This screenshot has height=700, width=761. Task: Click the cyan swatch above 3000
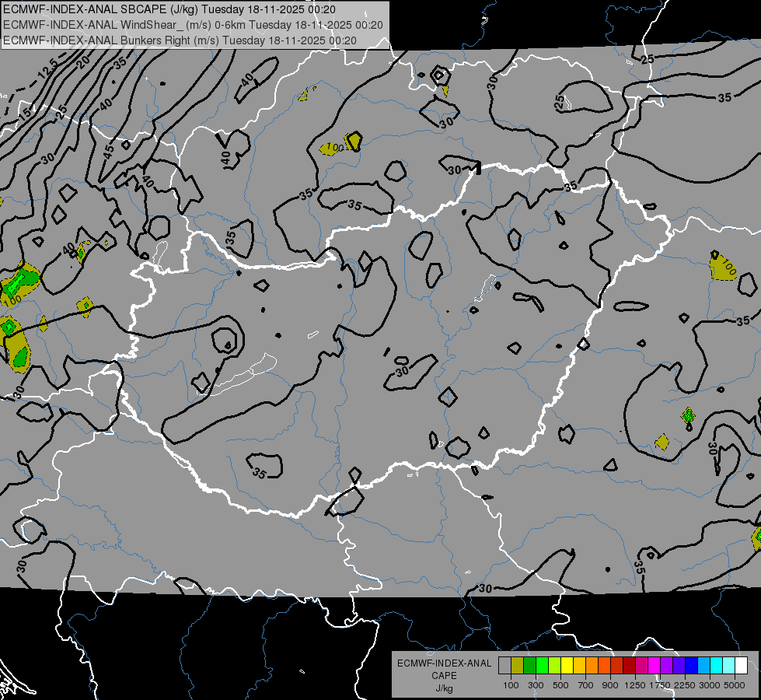tap(717, 666)
